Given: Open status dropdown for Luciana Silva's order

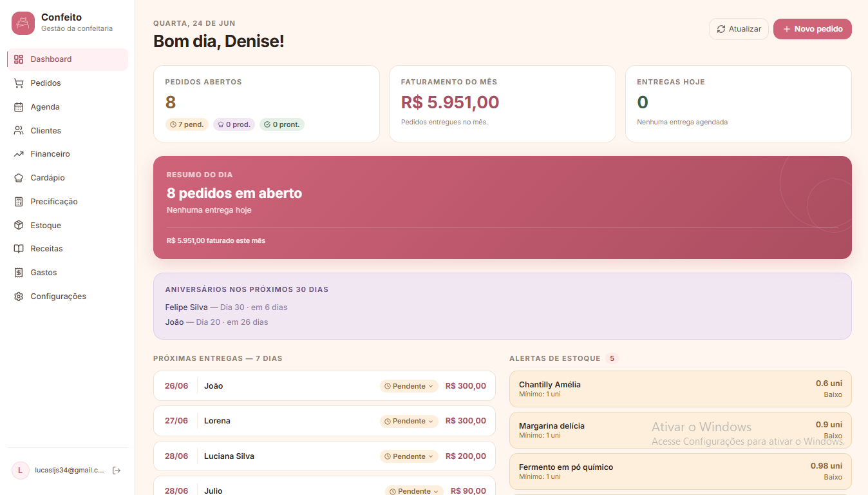Looking at the screenshot, I should click(409, 456).
